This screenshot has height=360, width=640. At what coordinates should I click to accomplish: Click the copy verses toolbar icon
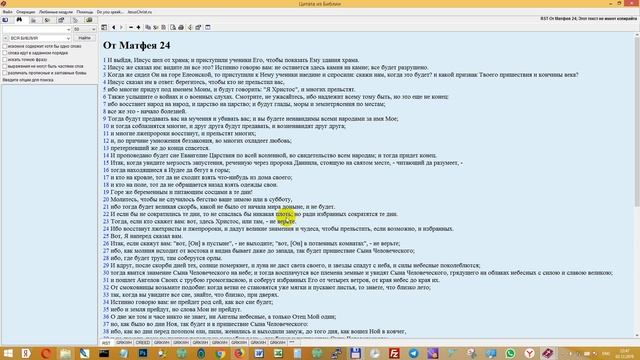tap(148, 27)
